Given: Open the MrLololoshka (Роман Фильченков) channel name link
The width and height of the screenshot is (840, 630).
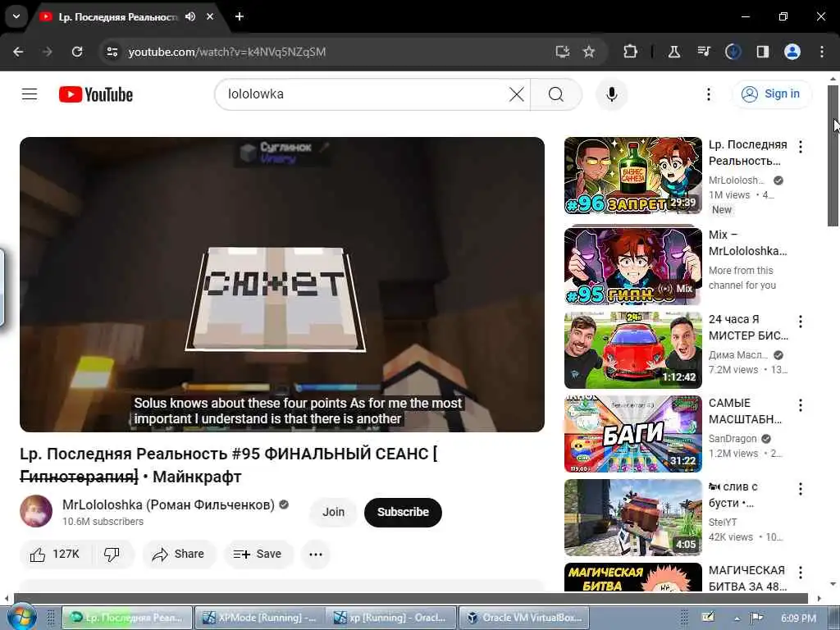Looking at the screenshot, I should pos(168,504).
